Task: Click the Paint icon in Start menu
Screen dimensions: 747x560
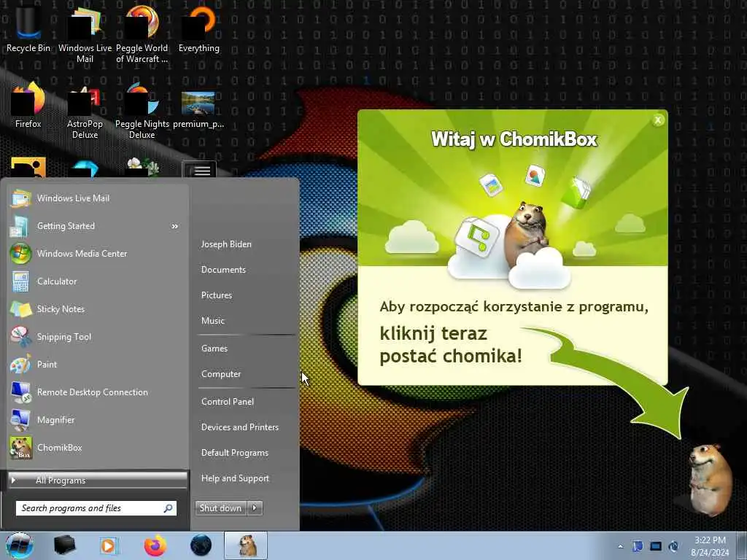Action: [x=20, y=365]
